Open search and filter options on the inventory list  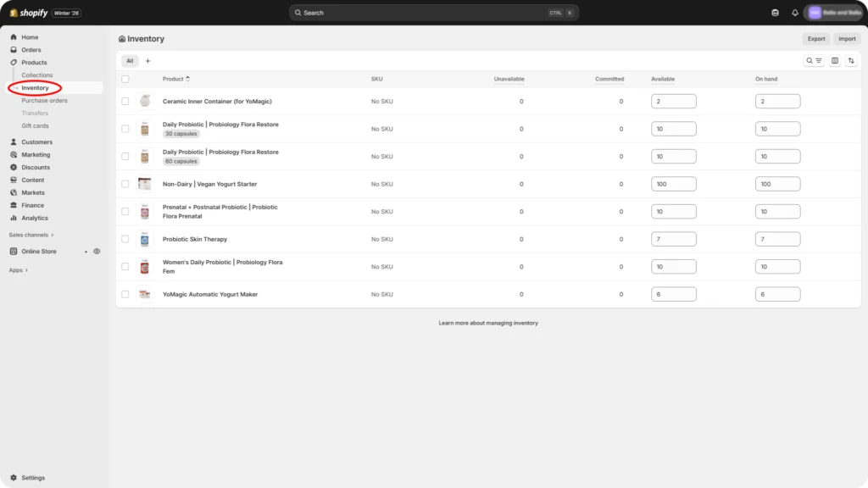[x=812, y=60]
